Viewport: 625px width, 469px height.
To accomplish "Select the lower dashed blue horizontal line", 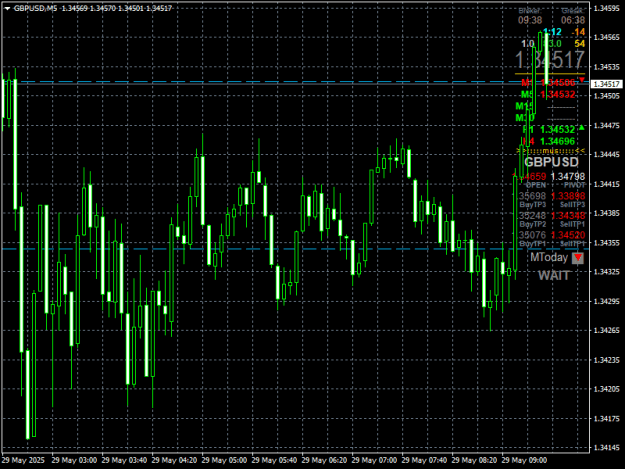I will point(295,249).
